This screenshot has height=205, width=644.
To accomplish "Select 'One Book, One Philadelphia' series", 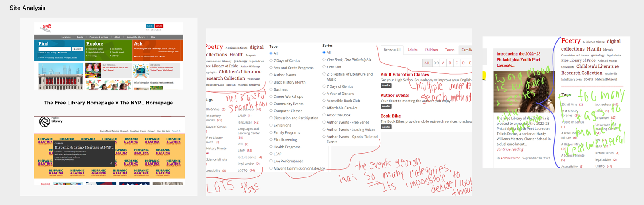I will tap(324, 60).
